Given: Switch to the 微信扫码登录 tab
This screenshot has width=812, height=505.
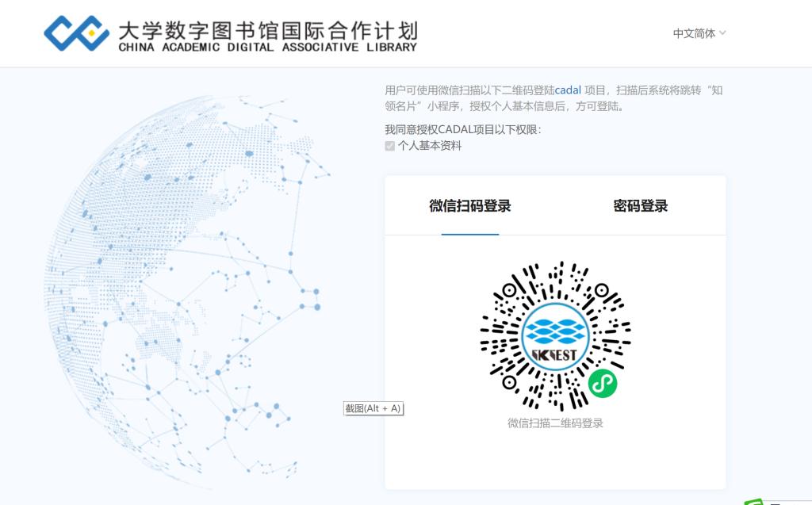Looking at the screenshot, I should pos(470,206).
